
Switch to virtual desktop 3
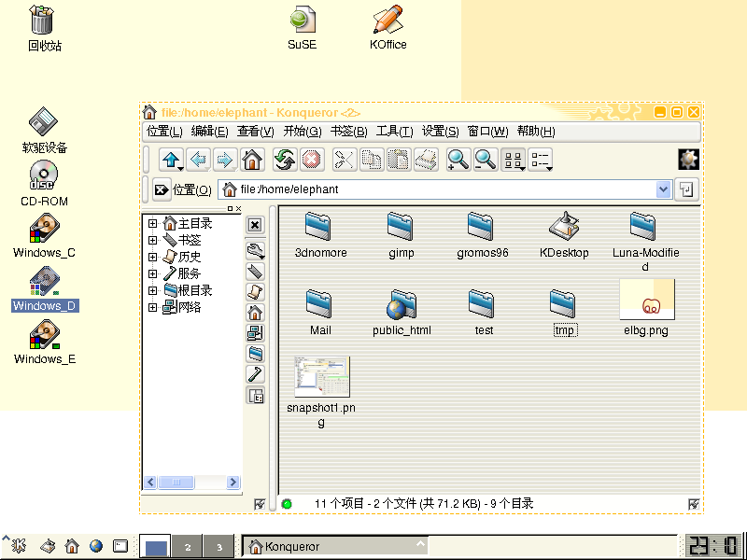pos(219,546)
